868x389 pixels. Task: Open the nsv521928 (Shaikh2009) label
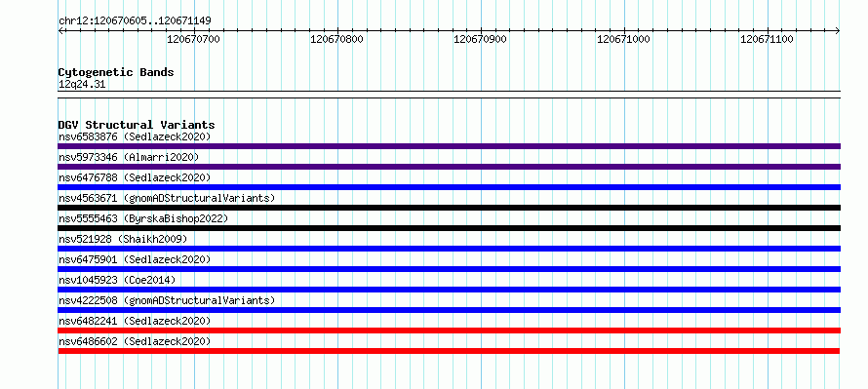tap(123, 239)
